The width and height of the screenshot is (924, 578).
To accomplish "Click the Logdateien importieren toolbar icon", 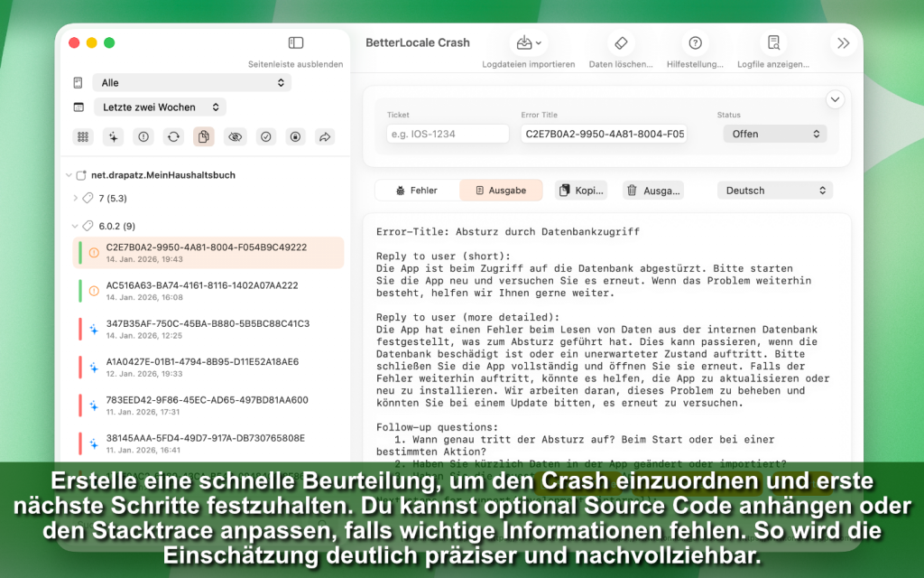I will (x=528, y=43).
